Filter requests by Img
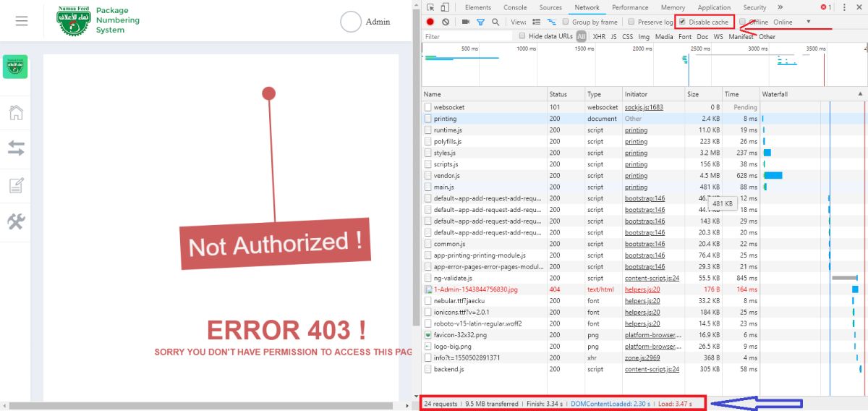This screenshot has height=411, width=868. coord(644,36)
